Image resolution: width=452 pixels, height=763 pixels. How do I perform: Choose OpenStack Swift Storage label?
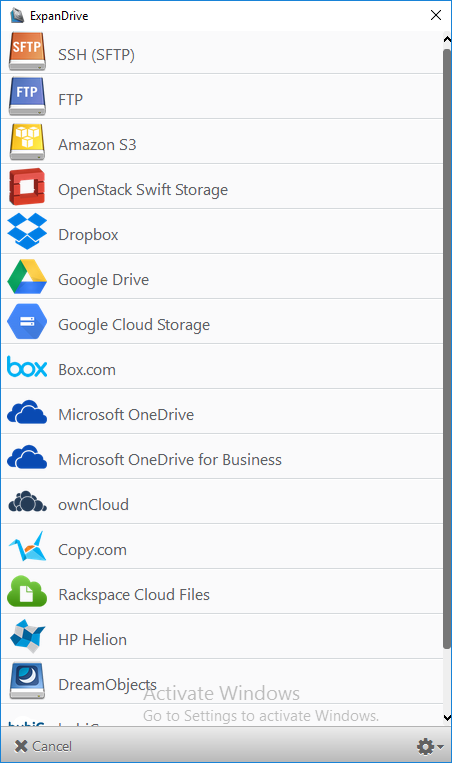pos(143,190)
